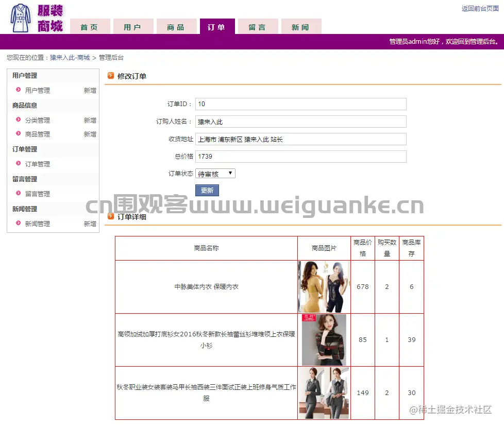Click the 商品名称 column header
Image resolution: width=504 pixels, height=427 pixels.
pos(206,248)
